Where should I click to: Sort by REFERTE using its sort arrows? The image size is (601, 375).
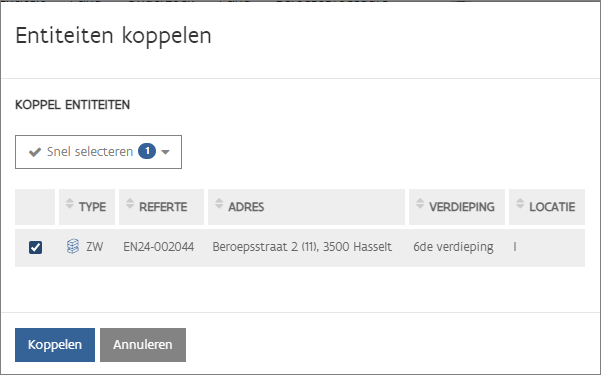(130, 203)
